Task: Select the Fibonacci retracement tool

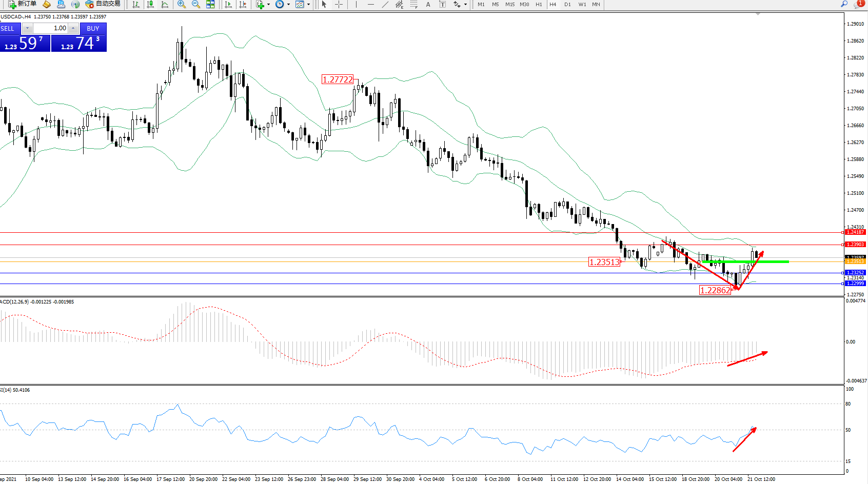Action: (413, 4)
